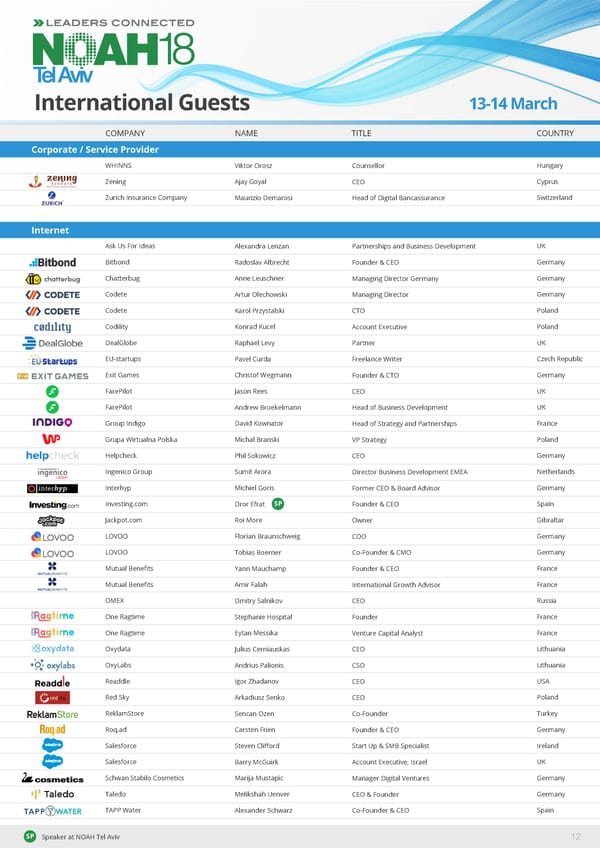Click the International Guests page title

(x=141, y=103)
